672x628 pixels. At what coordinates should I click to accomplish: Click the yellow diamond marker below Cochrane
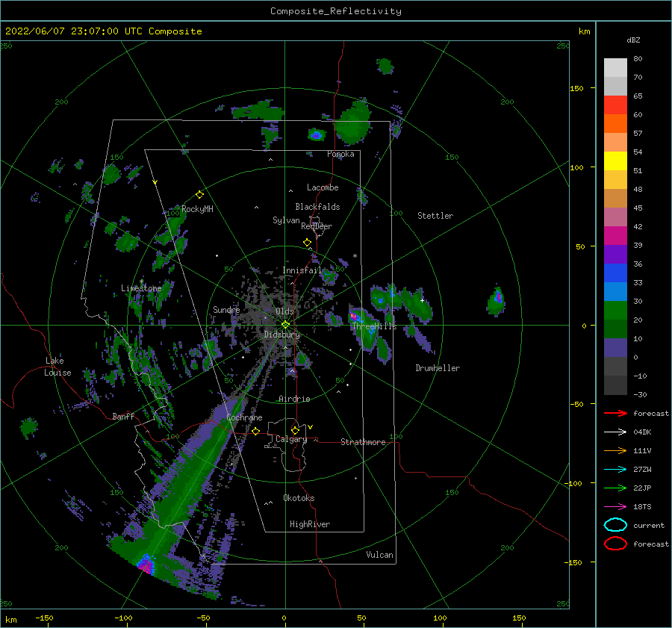pos(256,431)
